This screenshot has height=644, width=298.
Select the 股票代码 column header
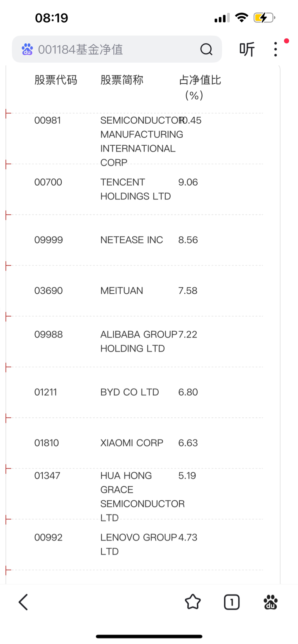click(55, 80)
